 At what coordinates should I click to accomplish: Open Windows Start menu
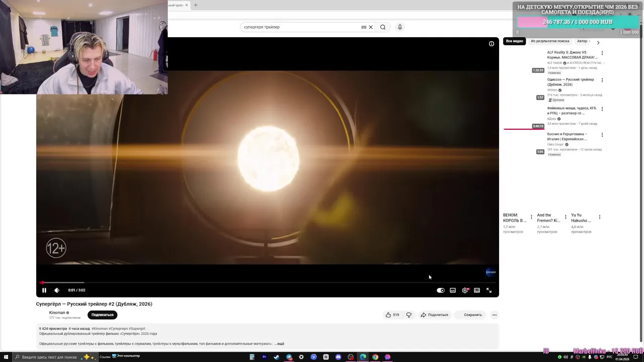tap(5, 357)
